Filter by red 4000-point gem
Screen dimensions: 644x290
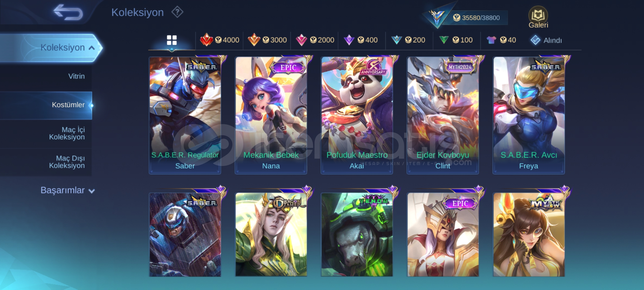pyautogui.click(x=219, y=40)
